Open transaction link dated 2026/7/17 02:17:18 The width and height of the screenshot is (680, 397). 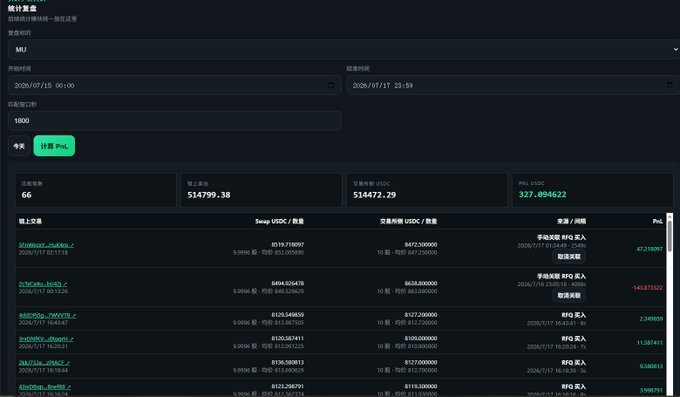pyautogui.click(x=46, y=245)
